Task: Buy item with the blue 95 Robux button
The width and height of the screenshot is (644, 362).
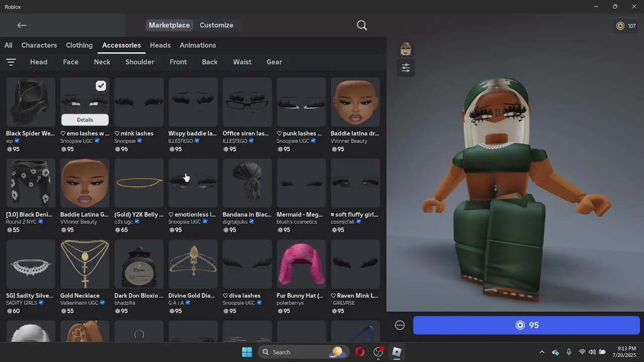Action: (526, 325)
